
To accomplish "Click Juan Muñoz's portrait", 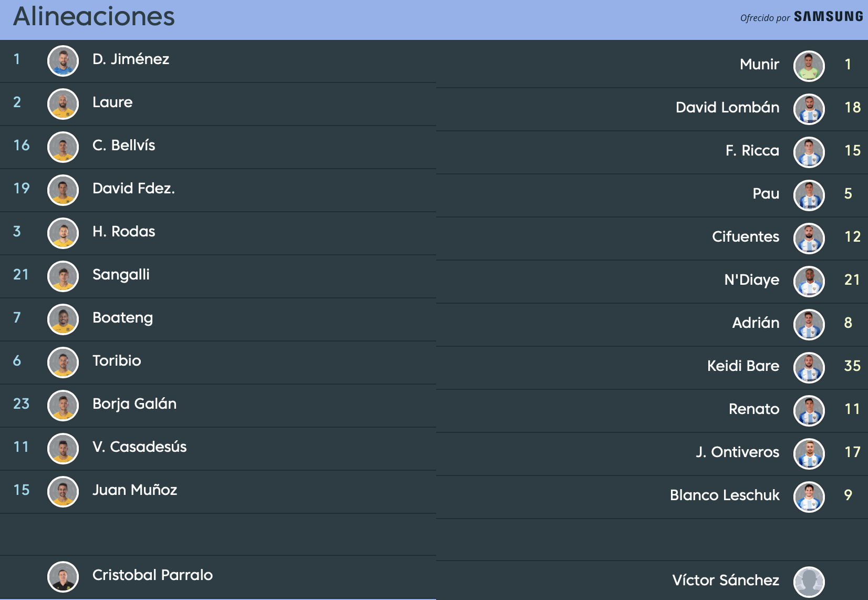I will pyautogui.click(x=63, y=492).
